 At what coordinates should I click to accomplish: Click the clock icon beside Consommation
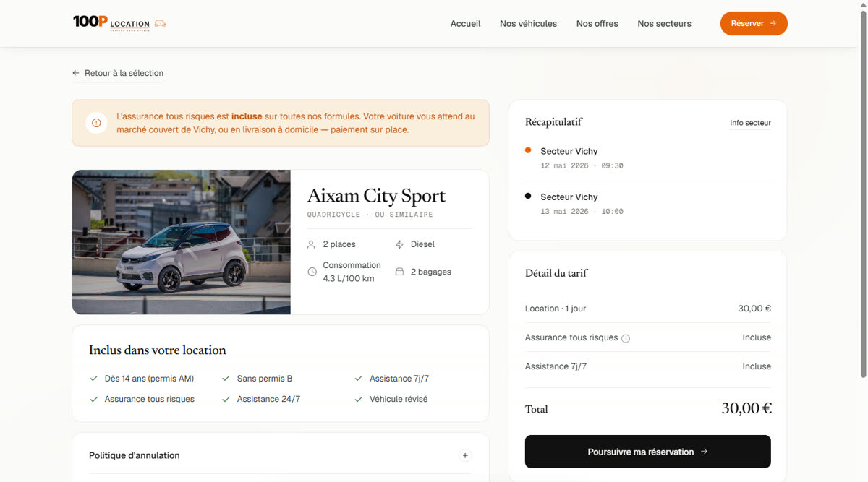click(312, 272)
